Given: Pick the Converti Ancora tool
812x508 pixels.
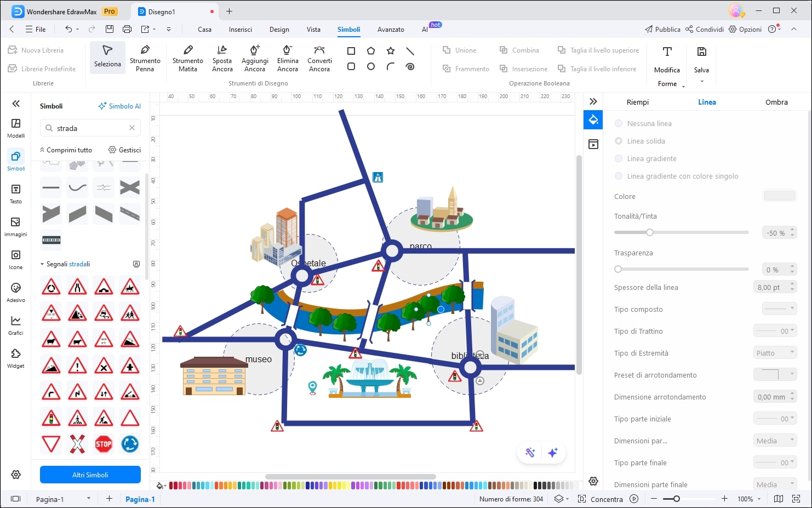Looking at the screenshot, I should (319, 58).
